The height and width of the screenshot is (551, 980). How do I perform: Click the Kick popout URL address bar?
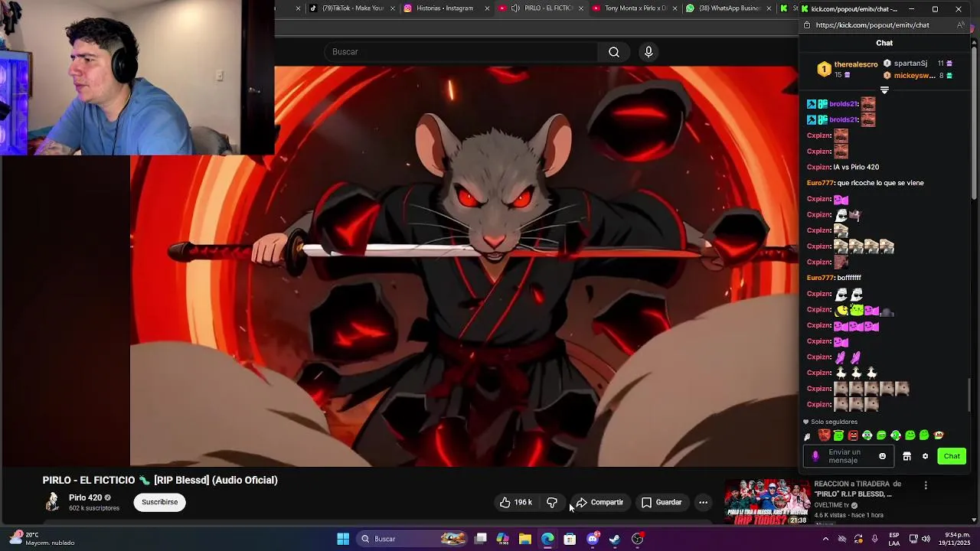[x=873, y=25]
